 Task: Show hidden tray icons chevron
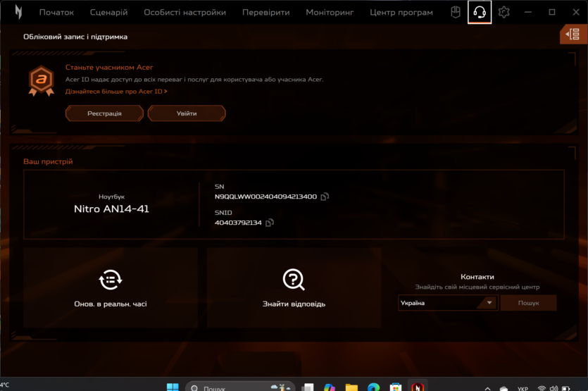point(487,388)
